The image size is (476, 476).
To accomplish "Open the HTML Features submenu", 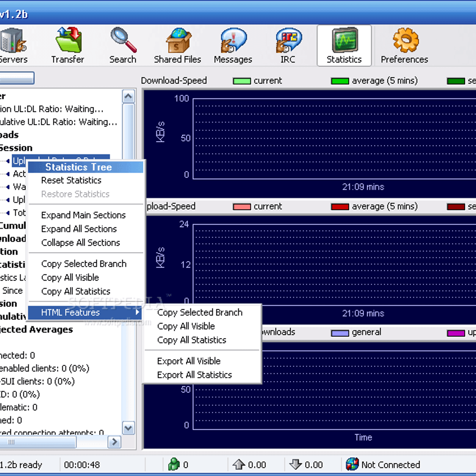I will (85, 312).
